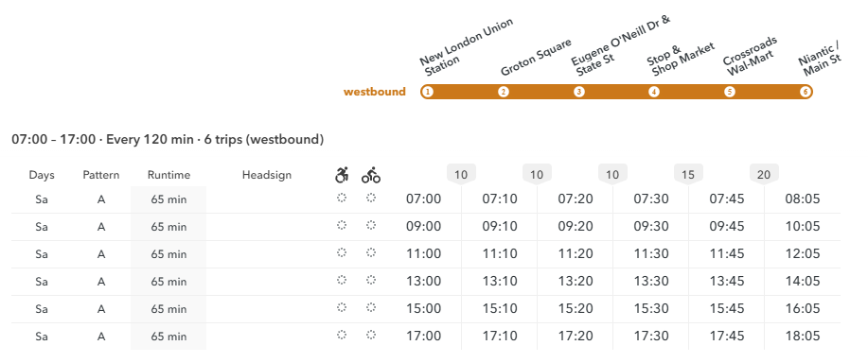
Task: Toggle bike option for the 09:00 trip
Action: [371, 225]
